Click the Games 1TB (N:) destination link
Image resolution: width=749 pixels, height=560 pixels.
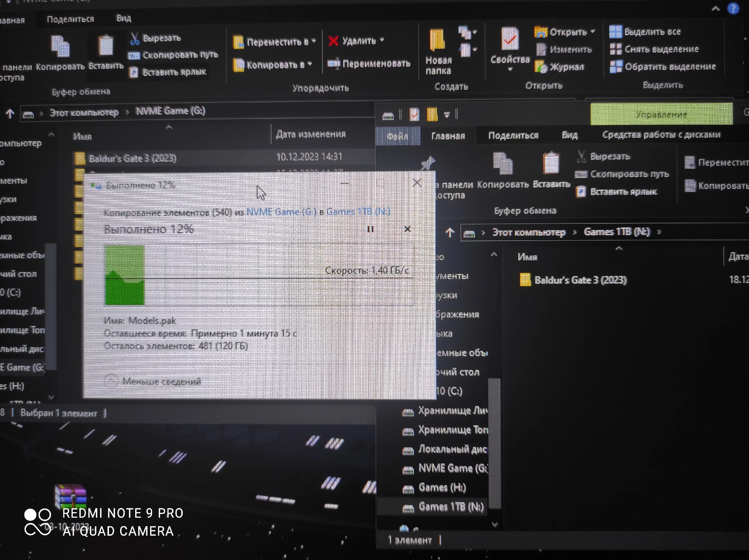point(358,211)
